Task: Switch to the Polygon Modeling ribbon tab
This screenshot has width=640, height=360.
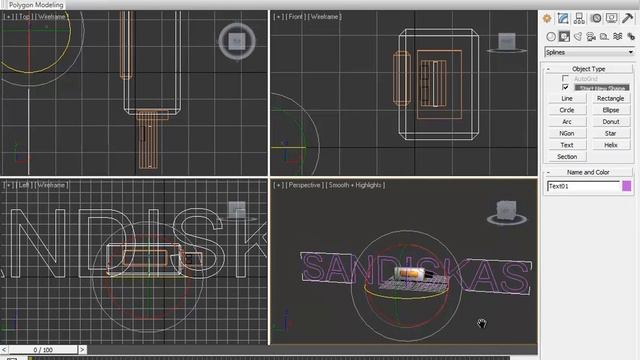Action: point(36,5)
